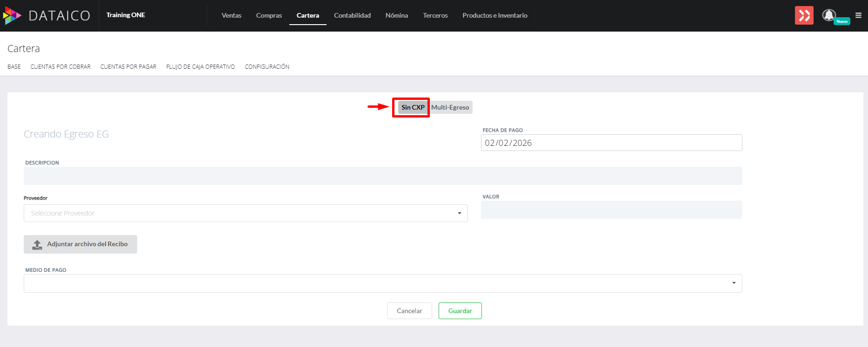Open Flujo de Caja Operativo tab
Image resolution: width=868 pixels, height=347 pixels.
200,67
